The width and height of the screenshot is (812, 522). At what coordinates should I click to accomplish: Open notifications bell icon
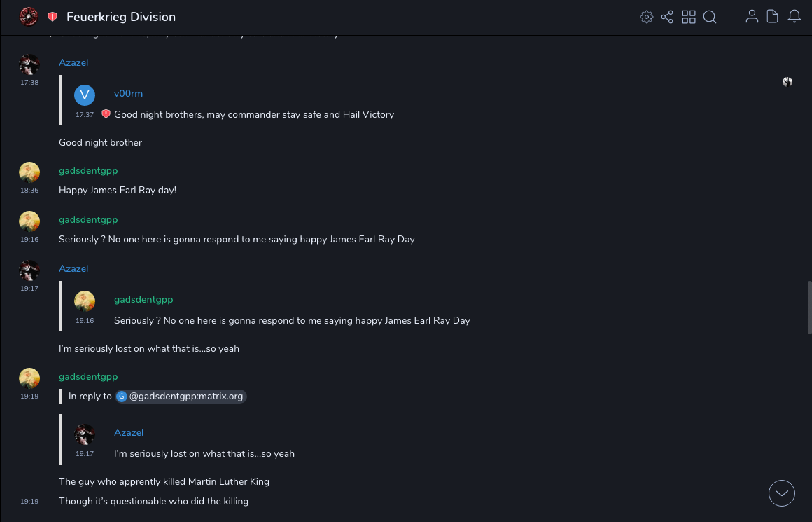(x=794, y=17)
